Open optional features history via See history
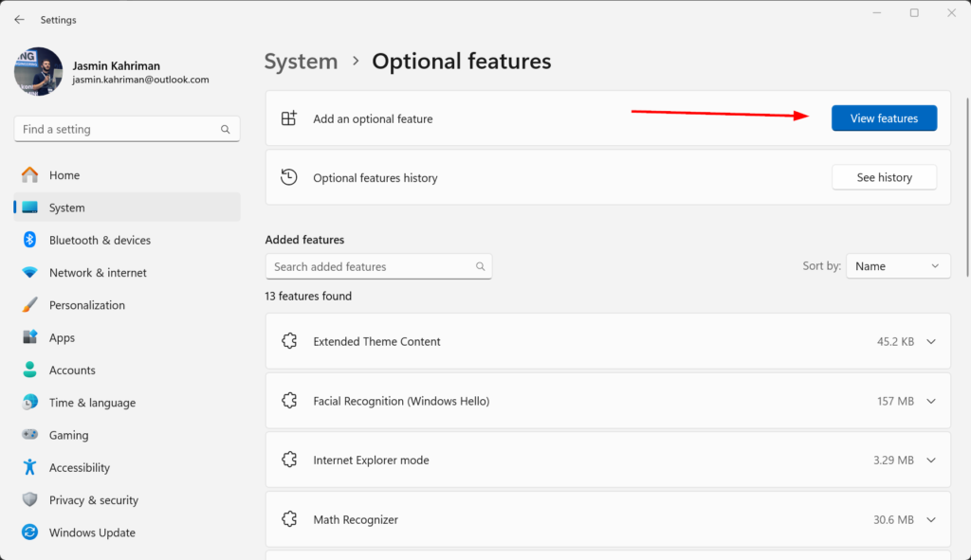Screen dimensions: 971x560 pyautogui.click(x=884, y=177)
